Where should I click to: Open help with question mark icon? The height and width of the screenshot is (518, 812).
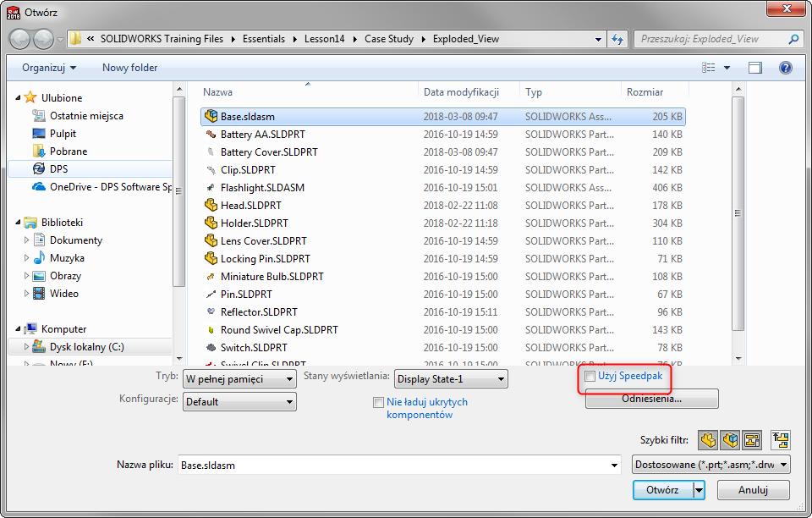(x=785, y=68)
